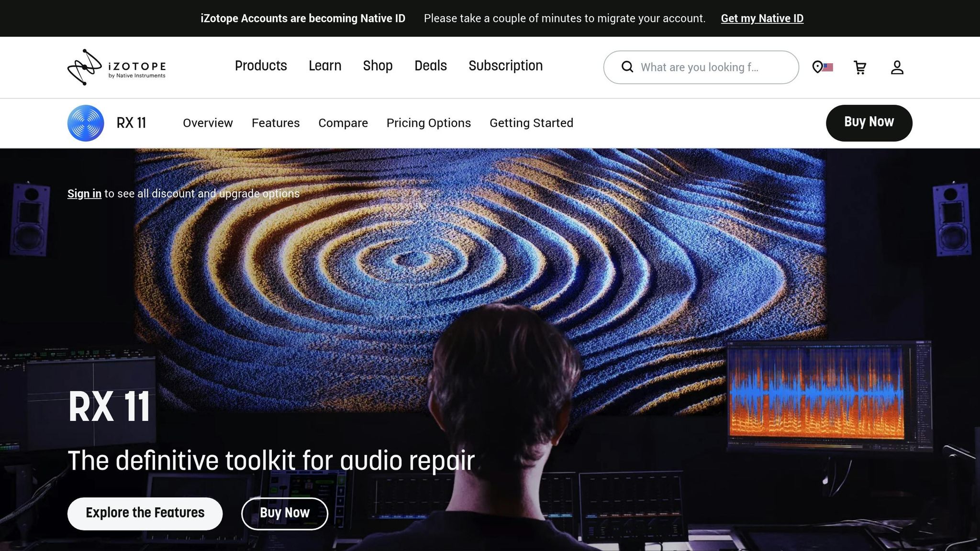Switch to the Features tab
This screenshot has height=551, width=980.
tap(276, 123)
